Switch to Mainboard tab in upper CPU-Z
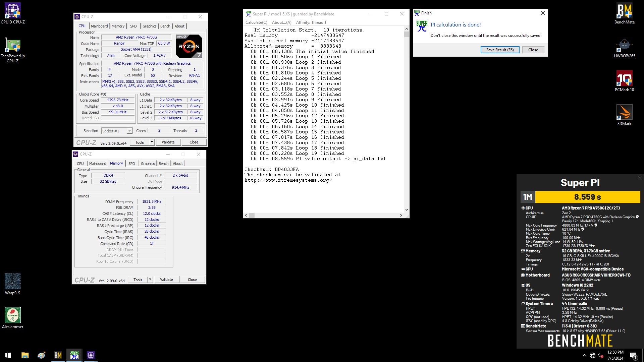Image resolution: width=644 pixels, height=362 pixels. pos(99,26)
